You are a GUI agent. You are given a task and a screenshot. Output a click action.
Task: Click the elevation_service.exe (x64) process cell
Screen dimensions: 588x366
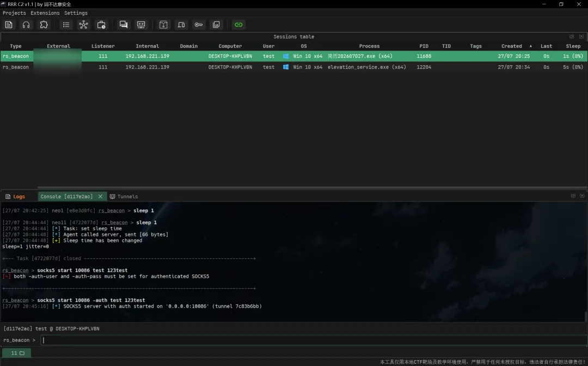coord(367,67)
